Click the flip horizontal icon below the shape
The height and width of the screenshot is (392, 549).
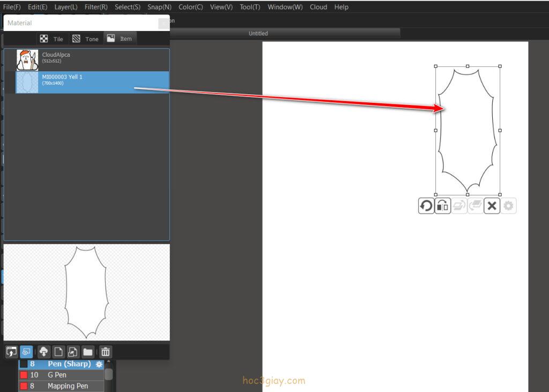point(442,206)
